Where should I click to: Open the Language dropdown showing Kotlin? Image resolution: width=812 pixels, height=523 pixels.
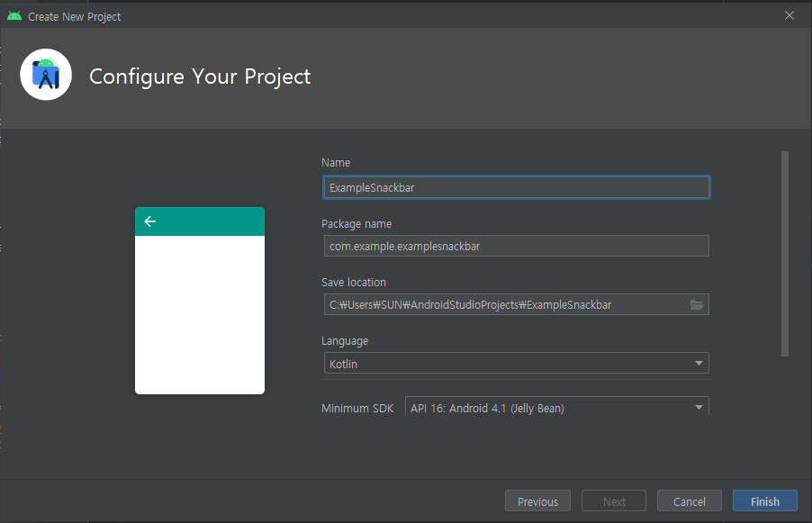tap(516, 363)
